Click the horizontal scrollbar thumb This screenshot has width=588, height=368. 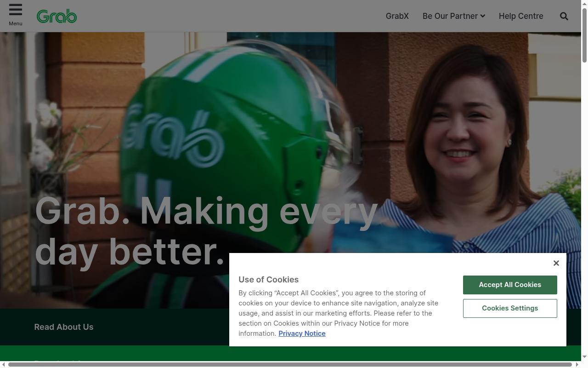[290, 365]
